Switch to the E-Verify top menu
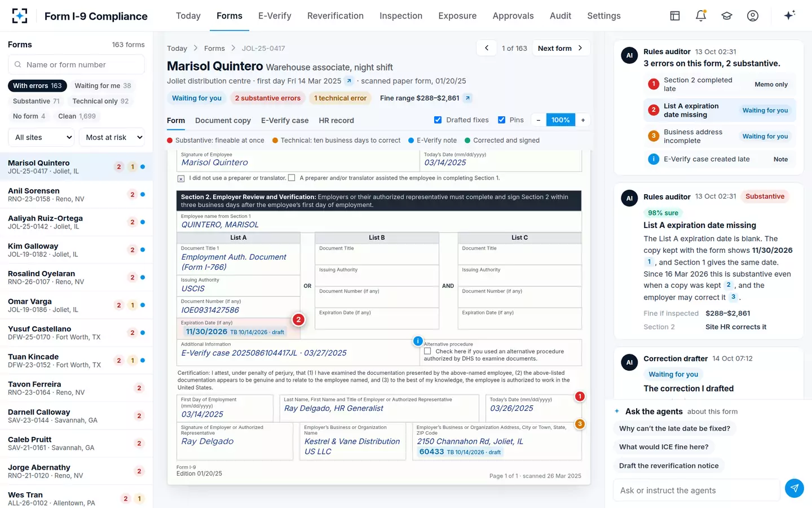The image size is (812, 508). [275, 16]
